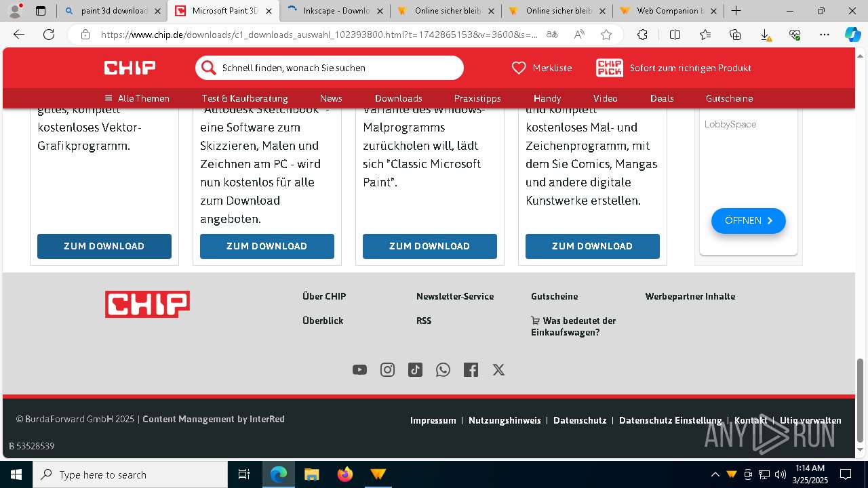The height and width of the screenshot is (488, 868).
Task: Click ZUM DOWNLOAD for Vektor-Grafikprogramm
Action: click(x=104, y=246)
